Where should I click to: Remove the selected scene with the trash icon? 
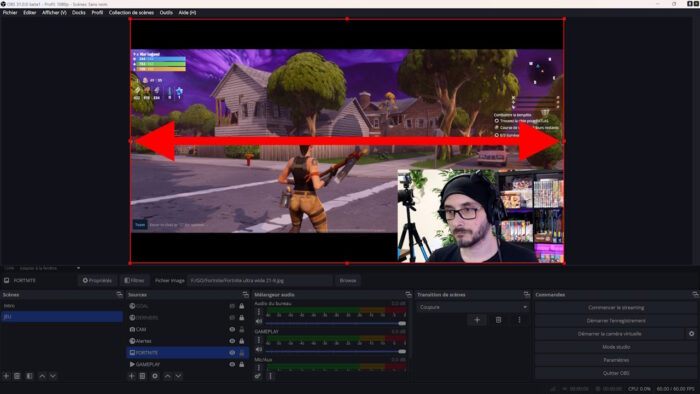(x=17, y=376)
